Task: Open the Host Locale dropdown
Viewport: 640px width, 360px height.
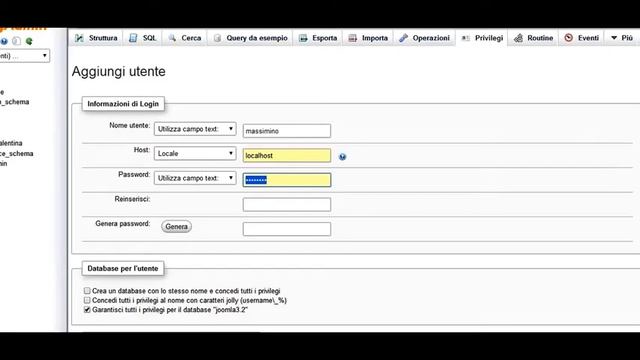Action: tap(195, 153)
